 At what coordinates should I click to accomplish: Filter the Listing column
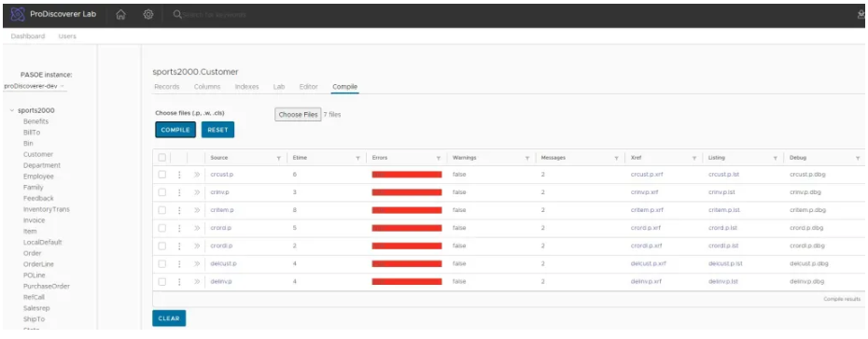[775, 159]
